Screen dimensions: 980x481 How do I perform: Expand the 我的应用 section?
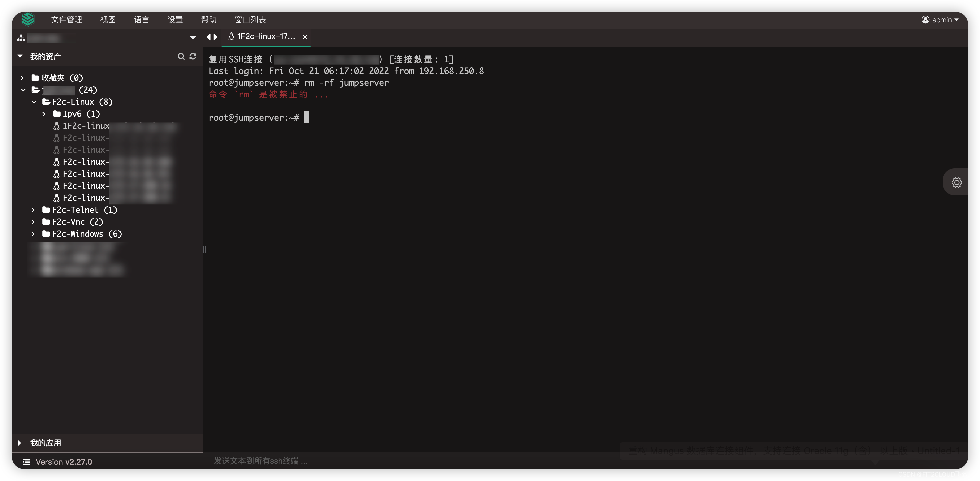[x=19, y=443]
